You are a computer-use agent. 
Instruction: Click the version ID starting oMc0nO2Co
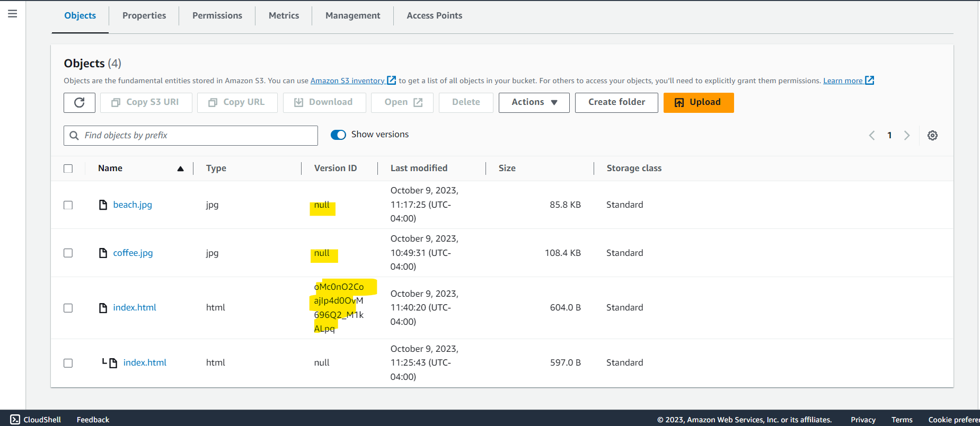coord(339,308)
